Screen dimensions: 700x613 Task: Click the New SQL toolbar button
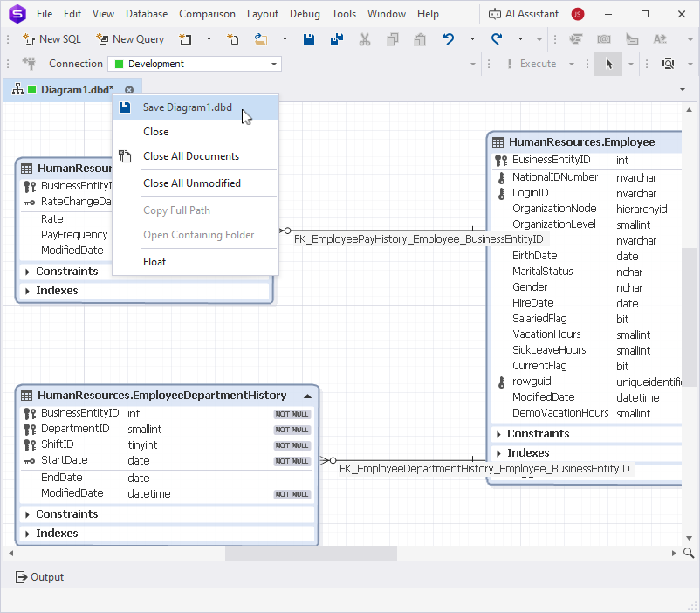(x=51, y=39)
